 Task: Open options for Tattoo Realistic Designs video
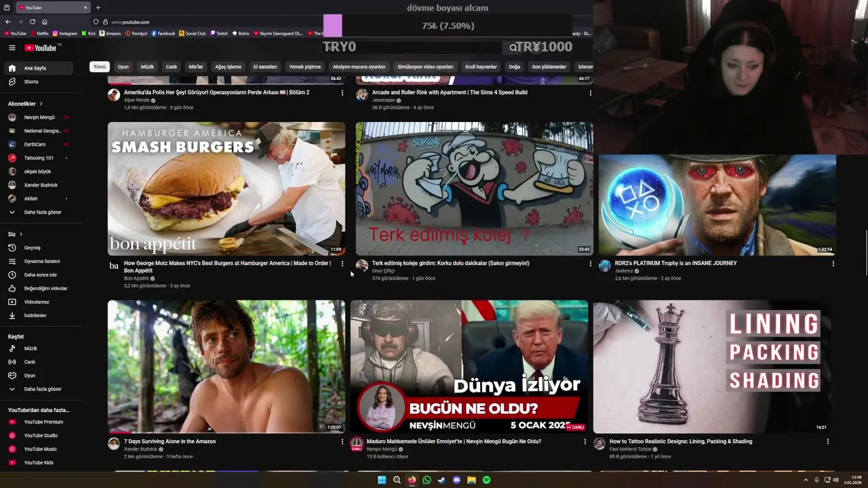tap(827, 442)
